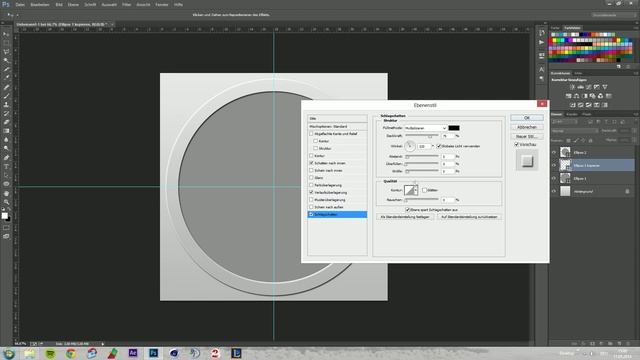Click the Winkel angle dial

410,146
